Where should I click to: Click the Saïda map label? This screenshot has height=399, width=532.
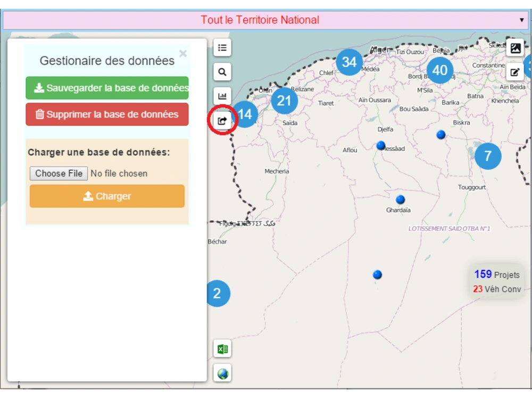[290, 123]
